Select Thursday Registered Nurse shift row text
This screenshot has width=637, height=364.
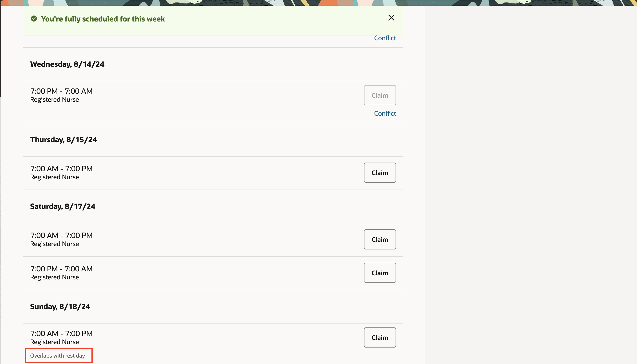pyautogui.click(x=54, y=177)
